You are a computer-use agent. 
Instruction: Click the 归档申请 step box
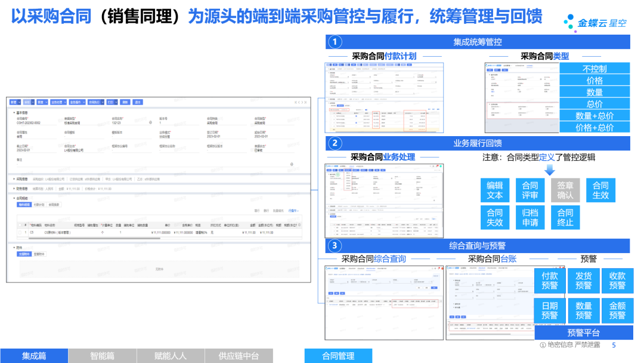tap(530, 217)
